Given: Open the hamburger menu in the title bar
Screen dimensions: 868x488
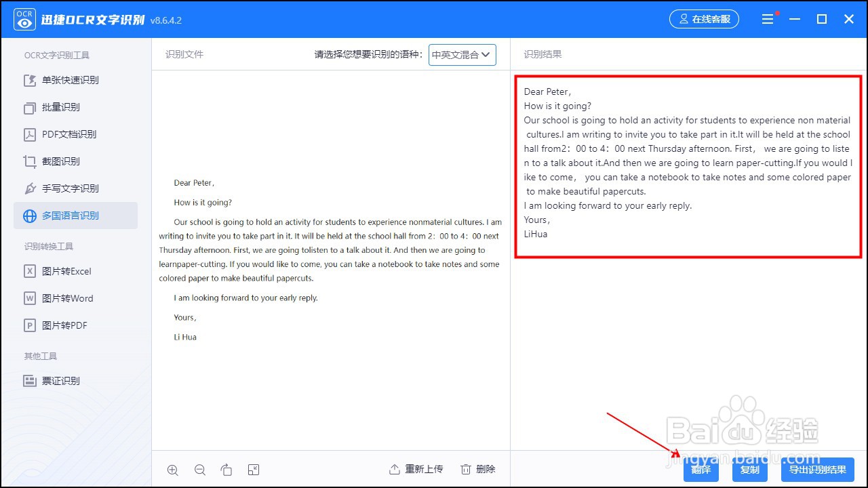Looking at the screenshot, I should point(768,19).
